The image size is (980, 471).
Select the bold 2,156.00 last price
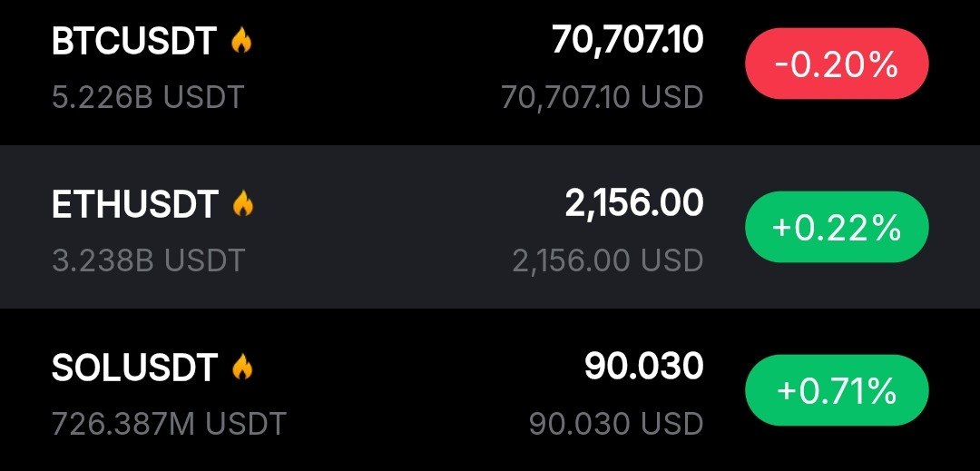point(633,203)
